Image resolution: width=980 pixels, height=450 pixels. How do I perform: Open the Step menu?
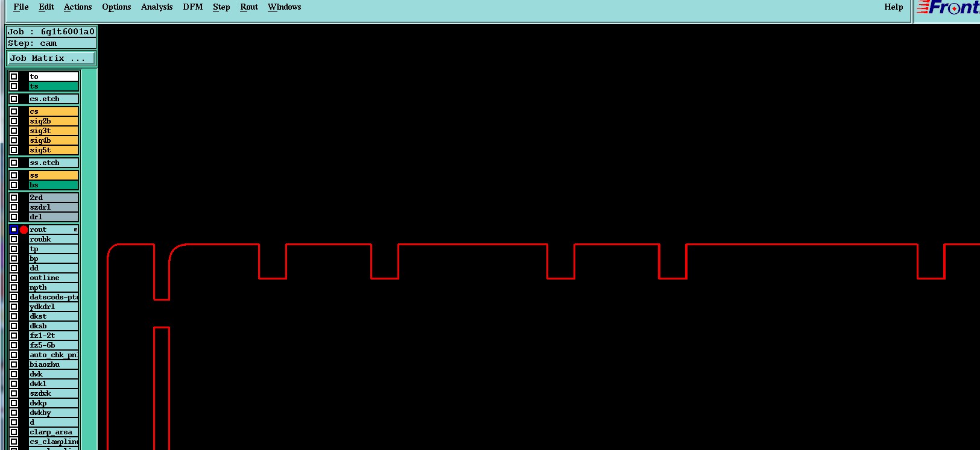click(221, 7)
